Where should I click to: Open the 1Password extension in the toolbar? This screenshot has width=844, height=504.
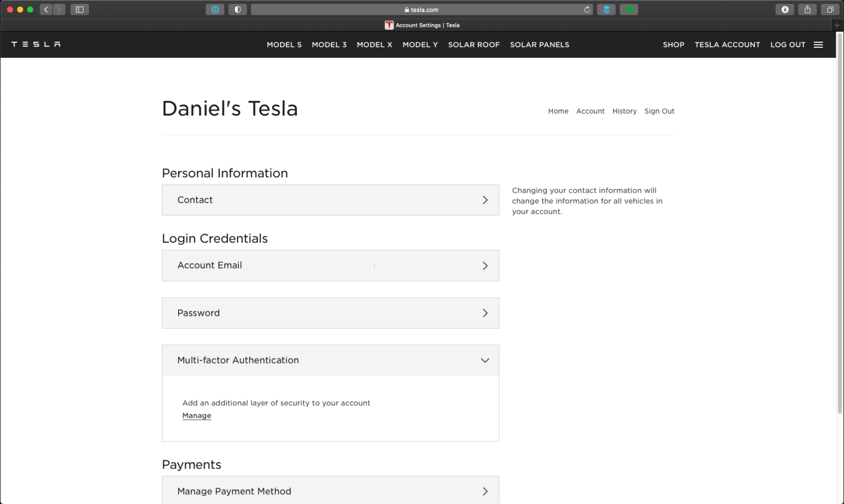[215, 9]
